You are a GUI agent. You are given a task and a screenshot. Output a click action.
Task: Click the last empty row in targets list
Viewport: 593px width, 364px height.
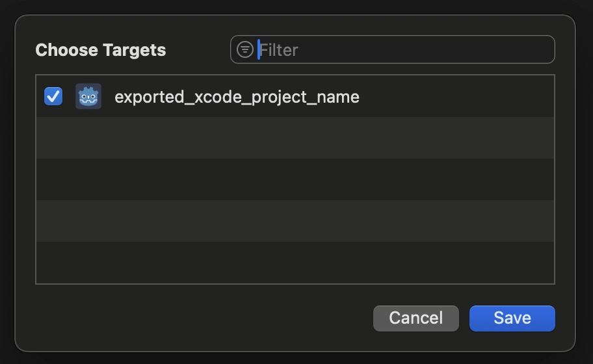click(x=295, y=263)
